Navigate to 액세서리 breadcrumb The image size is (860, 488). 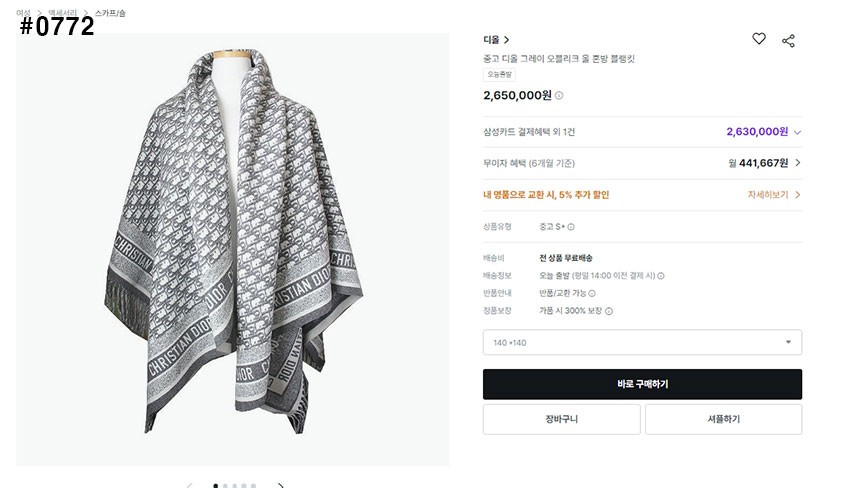coord(62,13)
